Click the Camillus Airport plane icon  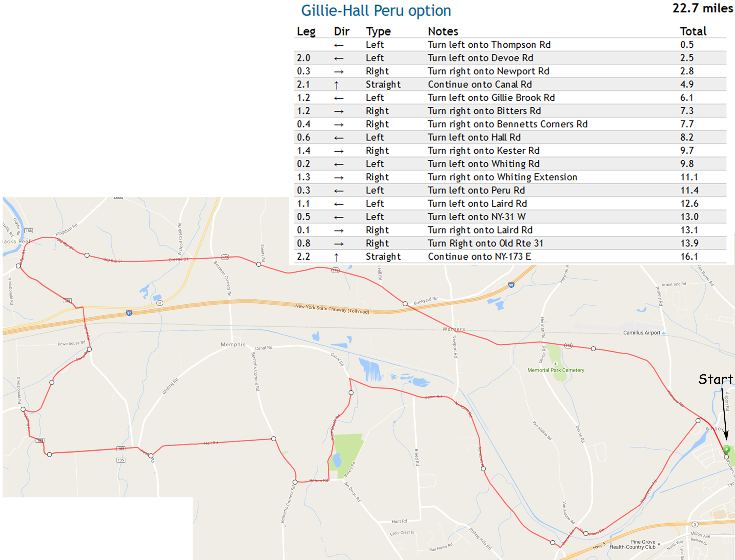pos(664,333)
